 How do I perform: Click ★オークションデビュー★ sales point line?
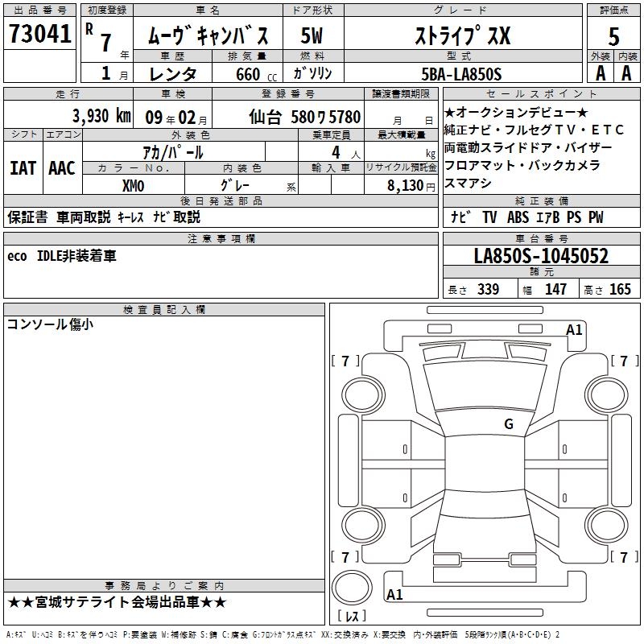pos(516,112)
